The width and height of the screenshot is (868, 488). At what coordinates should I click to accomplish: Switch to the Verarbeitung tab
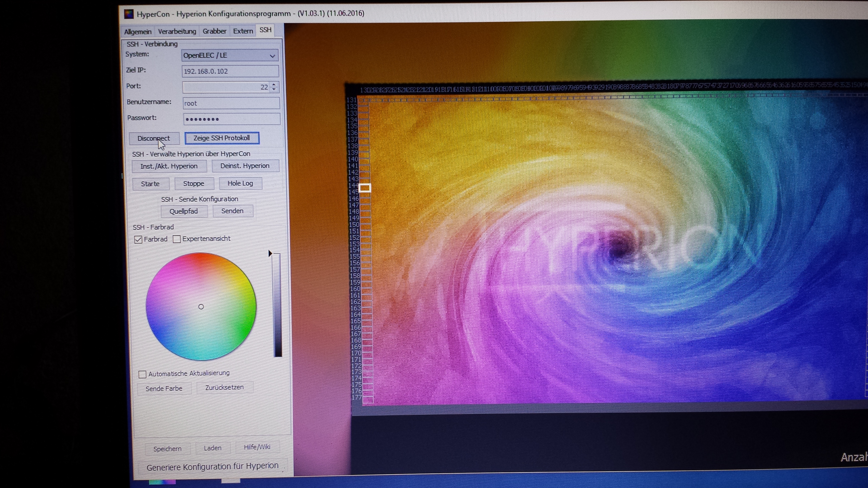pos(177,31)
